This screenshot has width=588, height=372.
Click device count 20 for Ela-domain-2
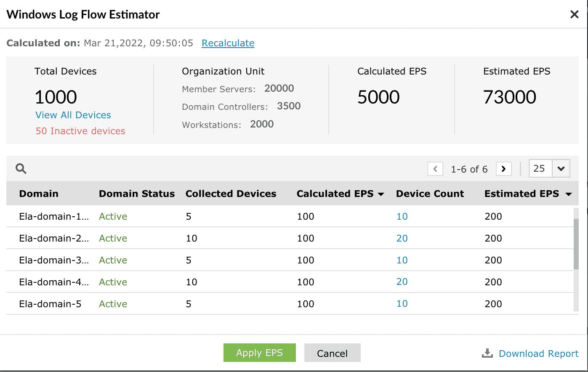click(402, 238)
